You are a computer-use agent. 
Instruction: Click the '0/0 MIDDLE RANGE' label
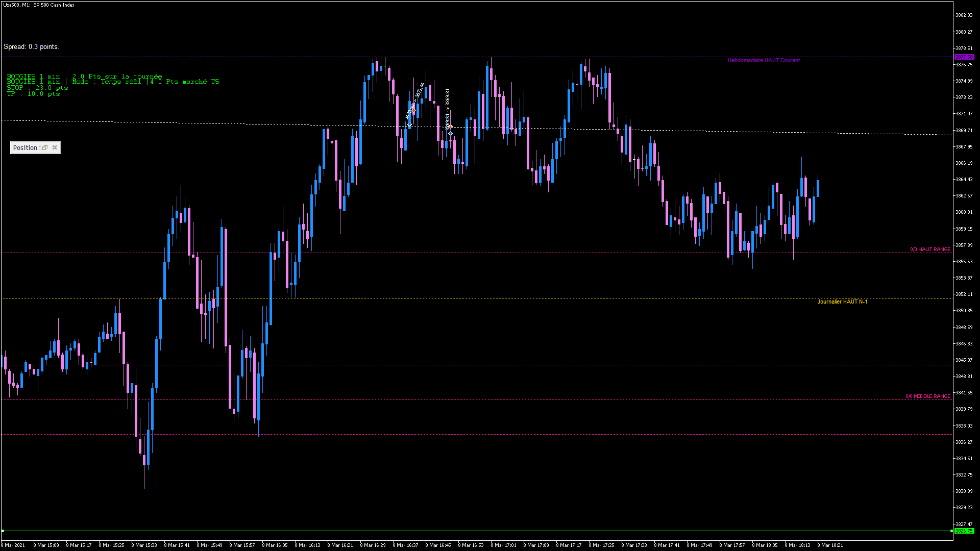[x=927, y=396]
